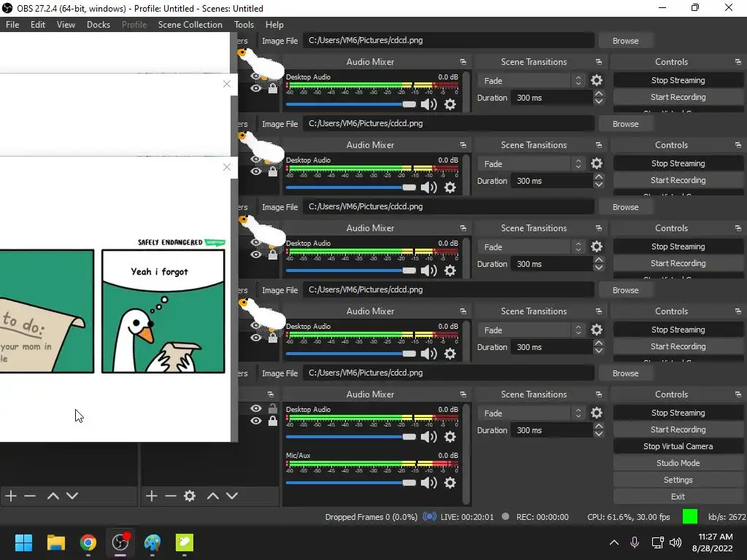Screen dimensions: 747x560
Task: Click the OBS Studio taskbar icon
Action: (x=120, y=542)
